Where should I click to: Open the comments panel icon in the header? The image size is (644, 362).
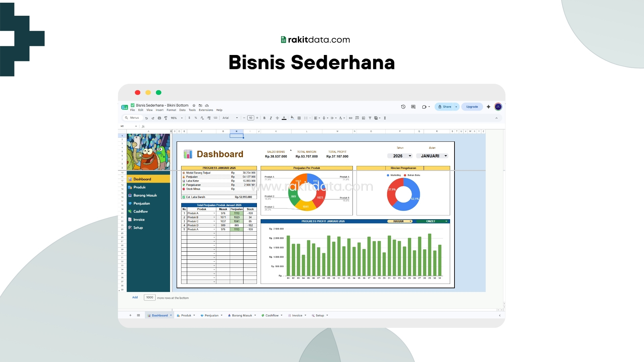click(413, 107)
